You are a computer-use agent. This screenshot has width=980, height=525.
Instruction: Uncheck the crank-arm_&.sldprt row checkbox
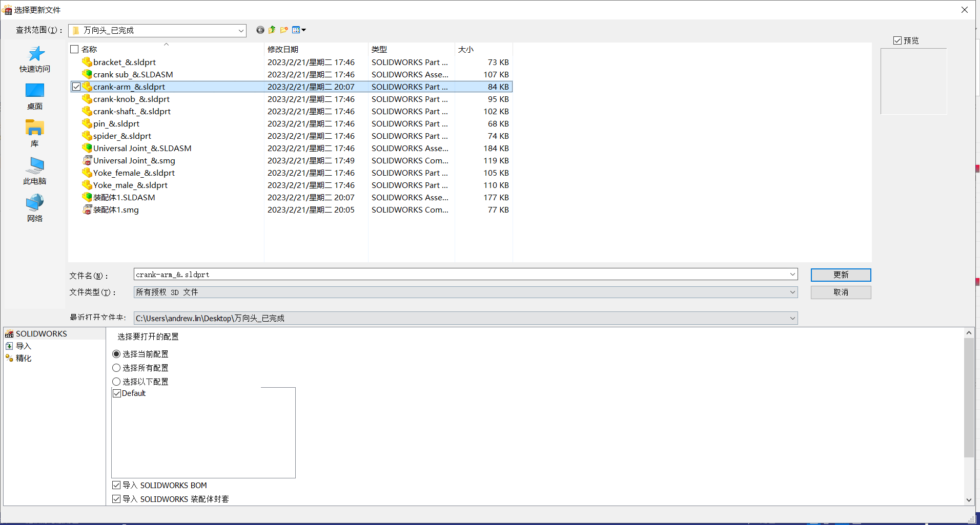(x=76, y=87)
